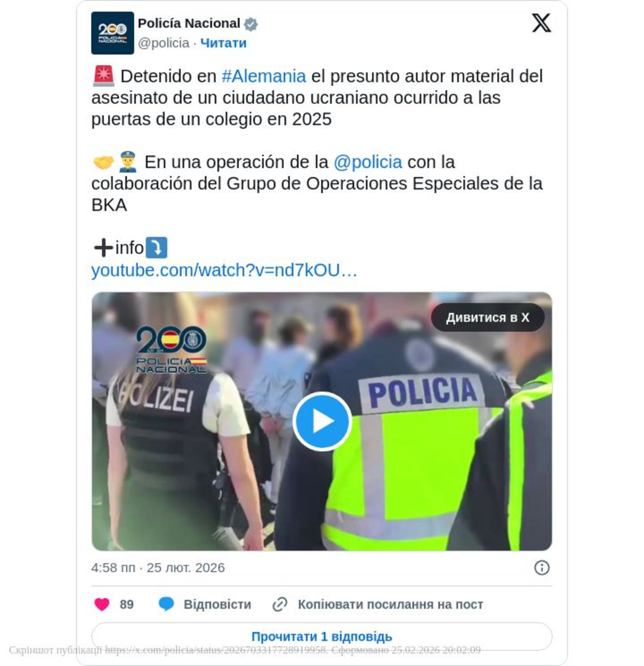Play the embedded police video
The image size is (644, 666).
pyautogui.click(x=322, y=421)
